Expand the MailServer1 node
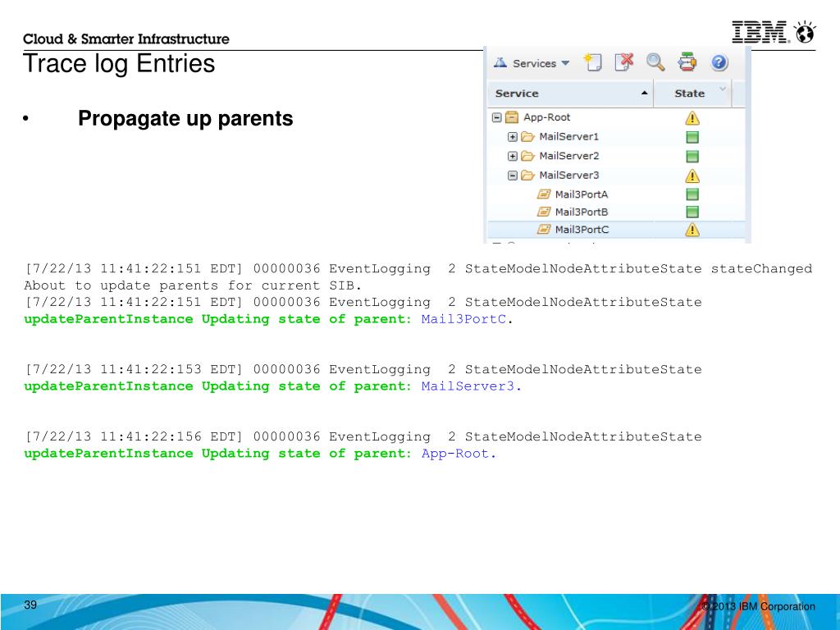Image resolution: width=840 pixels, height=630 pixels. click(512, 137)
